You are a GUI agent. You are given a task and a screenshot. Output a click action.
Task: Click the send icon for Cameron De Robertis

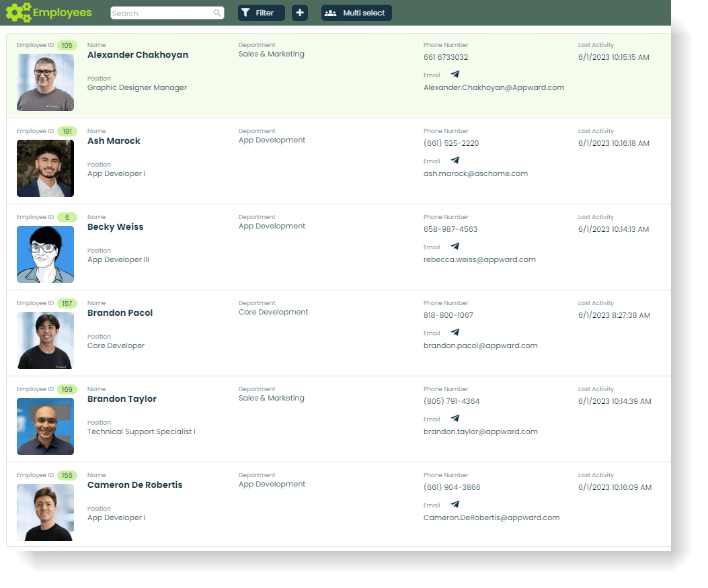point(455,505)
